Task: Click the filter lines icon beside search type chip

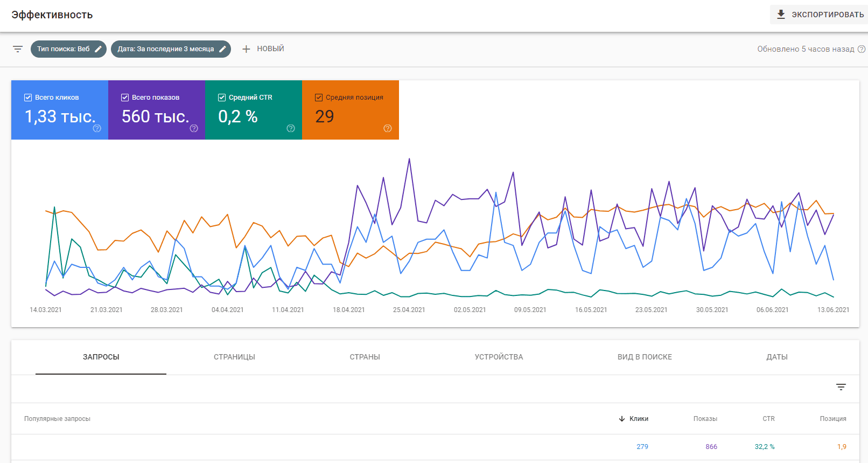Action: (x=18, y=49)
